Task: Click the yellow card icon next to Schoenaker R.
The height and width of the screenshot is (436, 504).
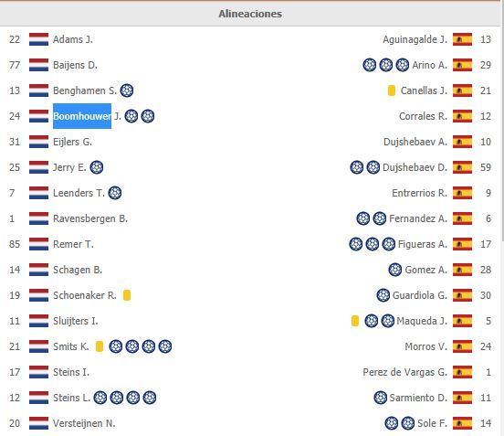Action: click(x=127, y=295)
